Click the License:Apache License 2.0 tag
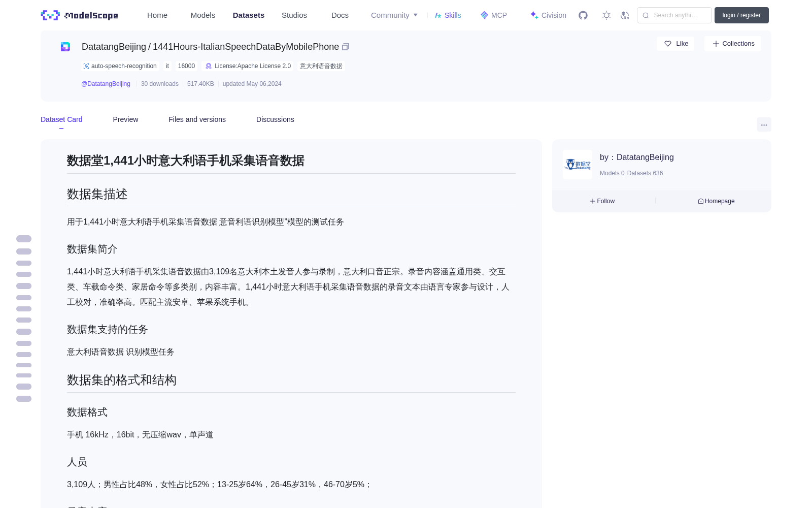 [x=248, y=66]
